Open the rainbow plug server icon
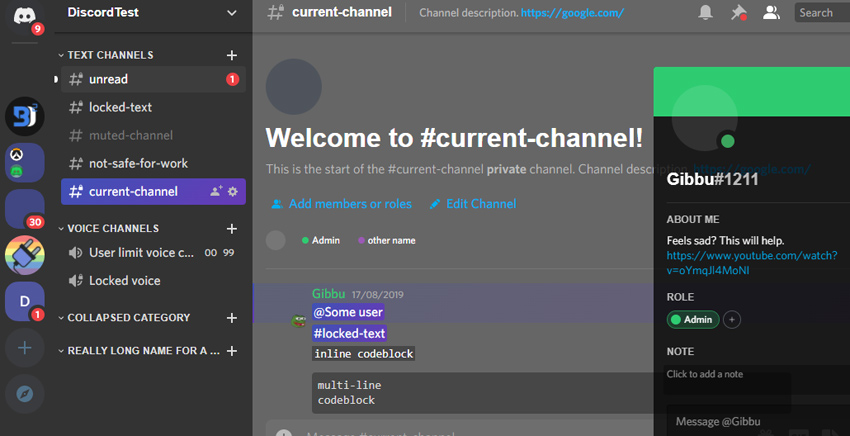The image size is (850, 436). [x=24, y=255]
